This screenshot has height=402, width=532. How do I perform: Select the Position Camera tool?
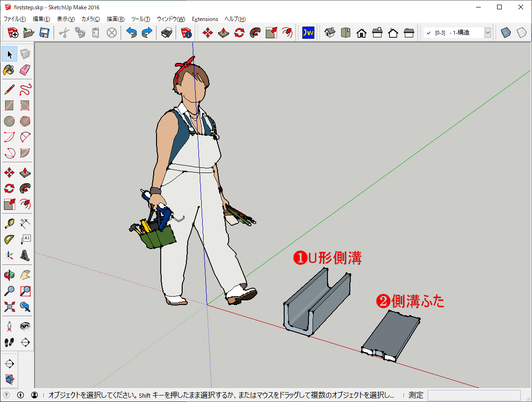pyautogui.click(x=9, y=326)
